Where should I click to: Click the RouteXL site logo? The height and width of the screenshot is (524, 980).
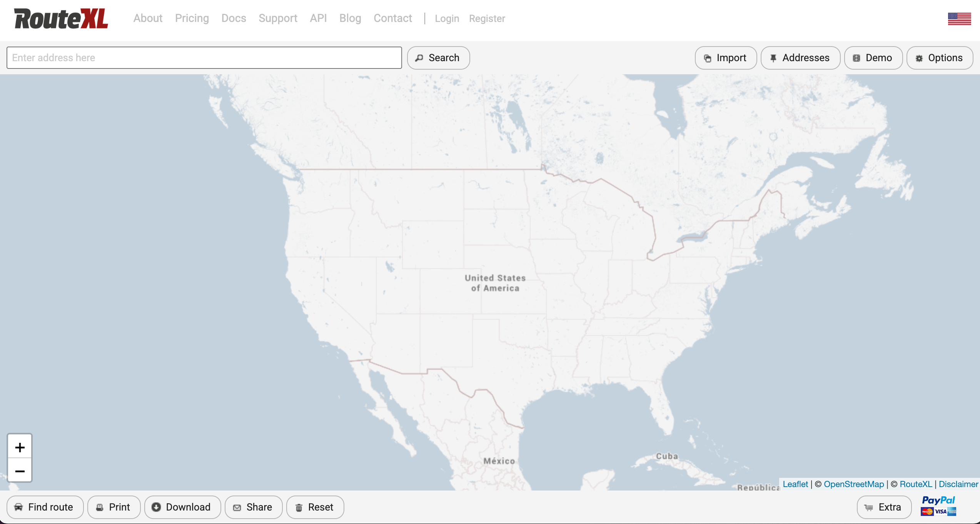[60, 18]
